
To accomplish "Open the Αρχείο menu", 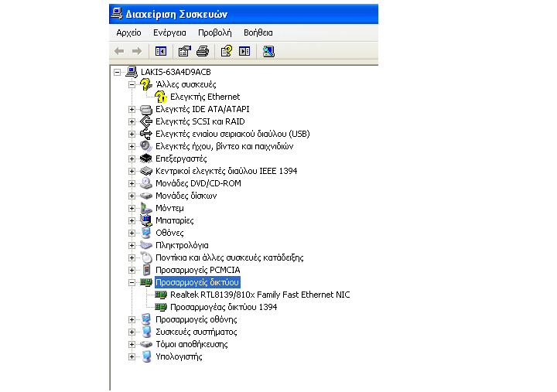I will point(128,32).
